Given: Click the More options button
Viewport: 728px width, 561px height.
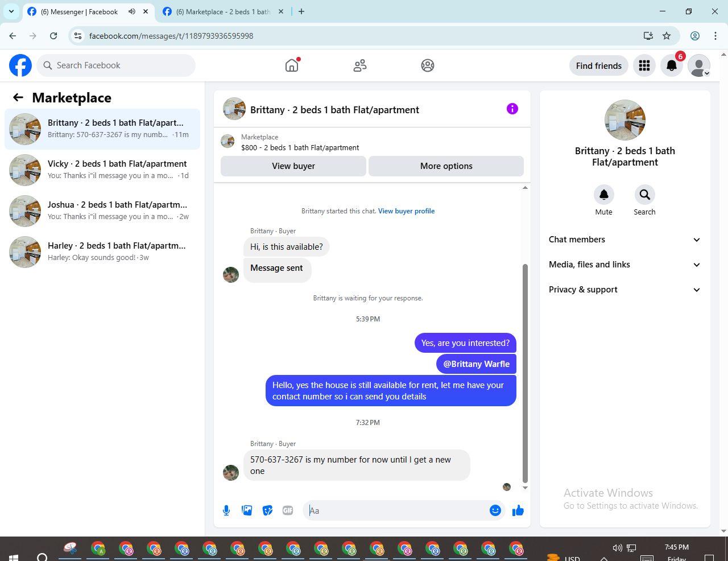Looking at the screenshot, I should coord(446,166).
